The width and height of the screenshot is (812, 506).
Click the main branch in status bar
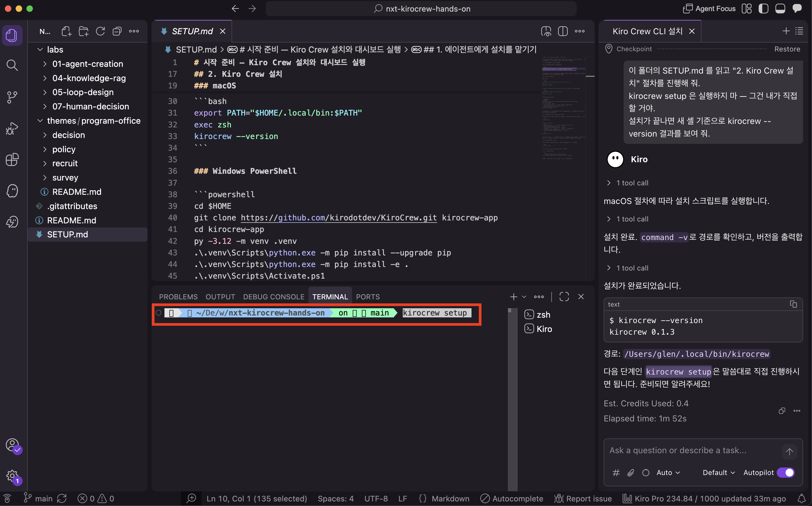(38, 499)
